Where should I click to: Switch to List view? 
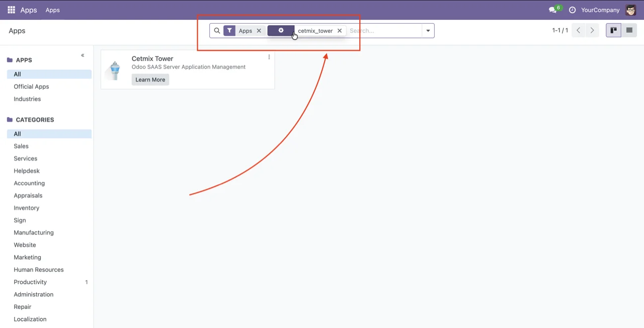629,31
